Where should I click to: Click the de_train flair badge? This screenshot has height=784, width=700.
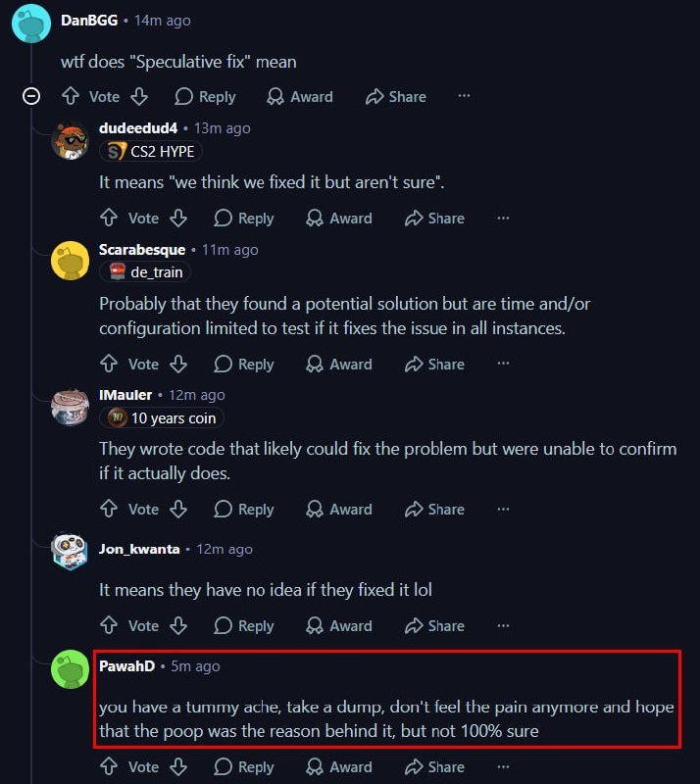coord(145,272)
